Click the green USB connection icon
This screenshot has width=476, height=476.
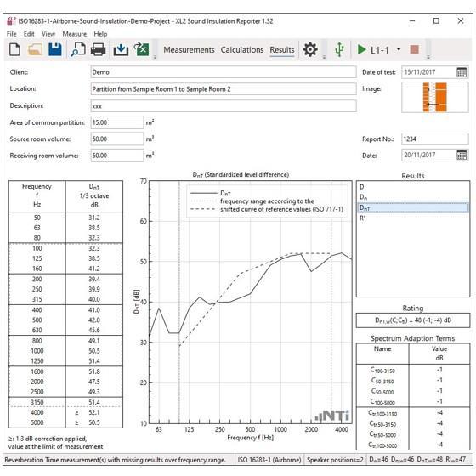pyautogui.click(x=339, y=49)
